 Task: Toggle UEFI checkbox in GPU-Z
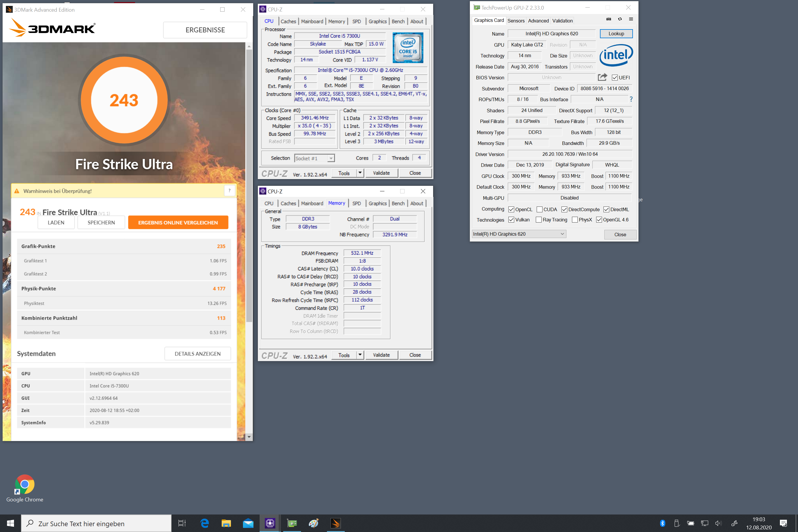pos(615,77)
